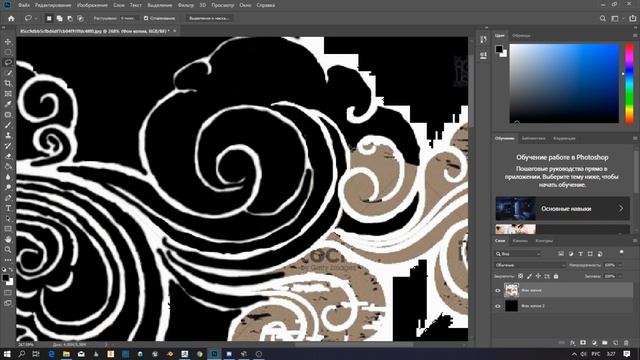
Task: Select the Rectangular Marquee tool
Action: click(x=8, y=52)
